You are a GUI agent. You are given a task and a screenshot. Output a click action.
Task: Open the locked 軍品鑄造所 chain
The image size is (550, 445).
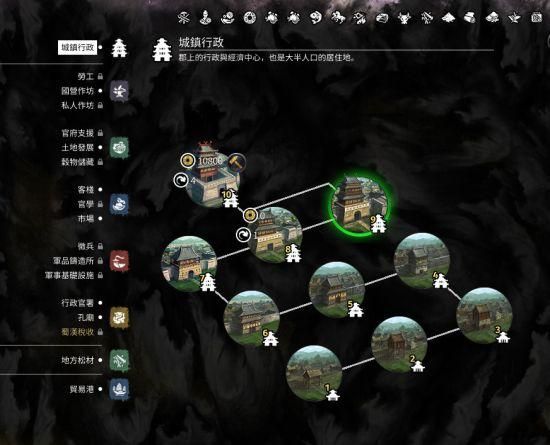[73, 261]
